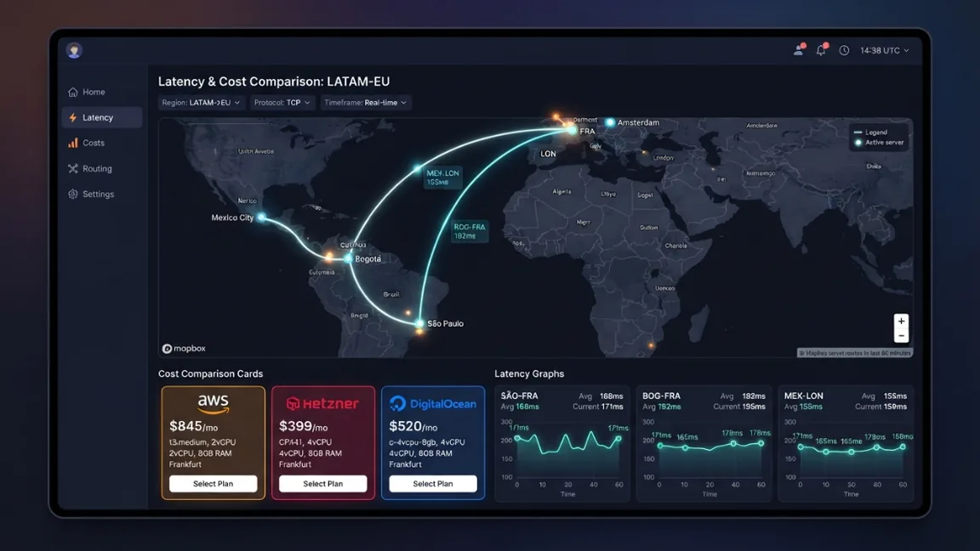The height and width of the screenshot is (551, 980).
Task: Click the Hetzner logo
Action: click(x=322, y=404)
